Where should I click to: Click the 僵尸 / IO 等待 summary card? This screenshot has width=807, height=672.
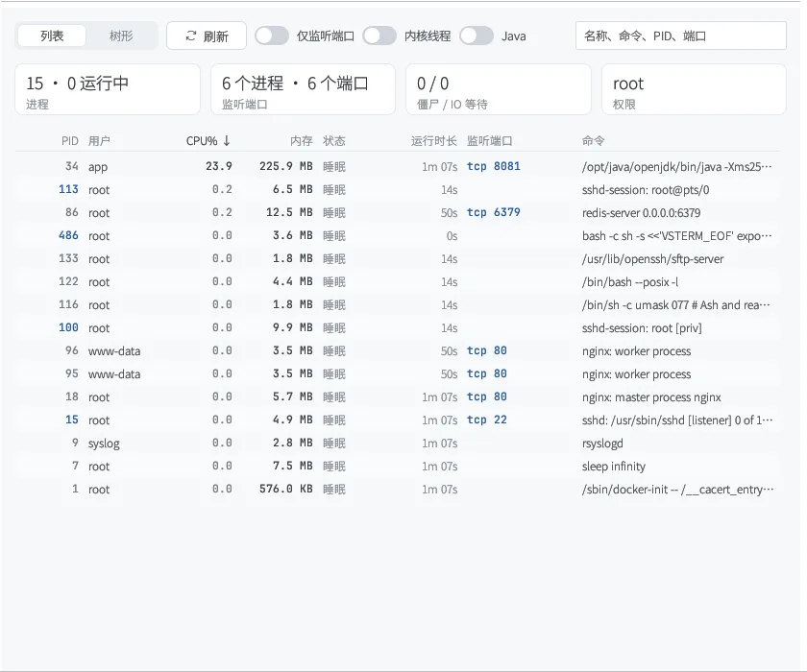click(499, 89)
